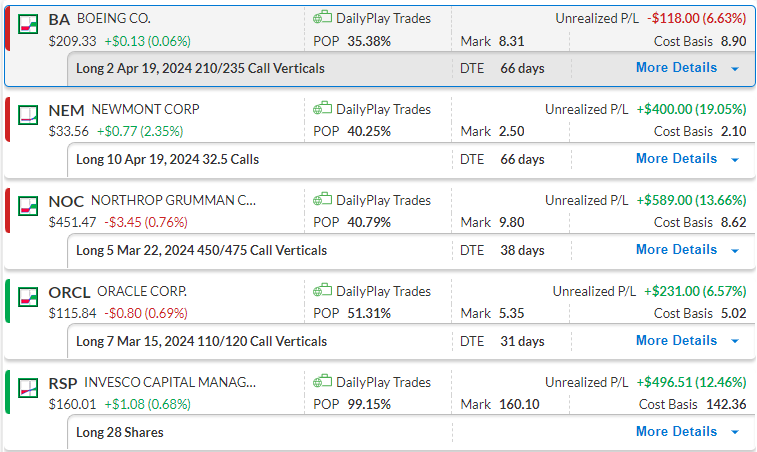Viewport: 757px width, 452px height.
Task: Click the unrealized gain +$400.00 (19.05%)
Action: 691,109
